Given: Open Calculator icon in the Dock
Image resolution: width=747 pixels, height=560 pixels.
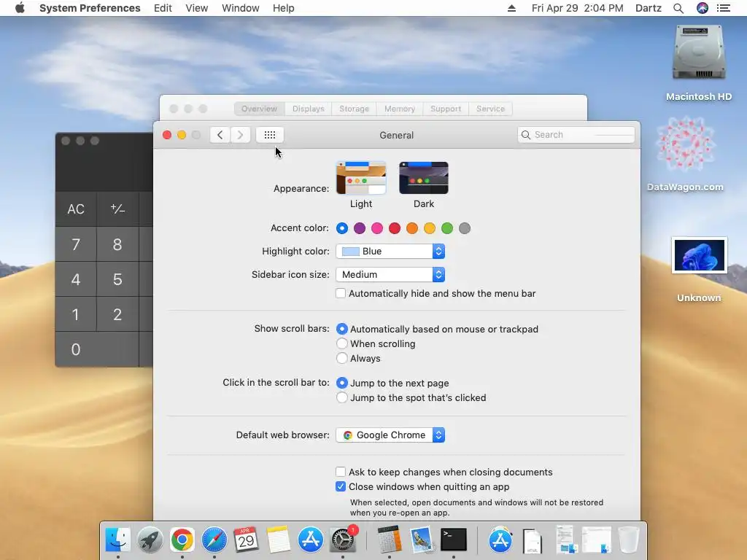Looking at the screenshot, I should coord(390,540).
